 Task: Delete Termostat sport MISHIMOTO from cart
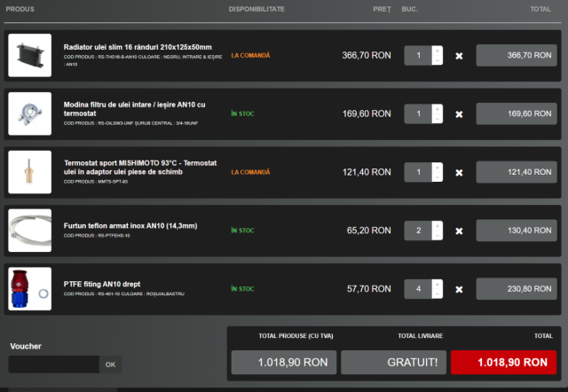click(459, 172)
